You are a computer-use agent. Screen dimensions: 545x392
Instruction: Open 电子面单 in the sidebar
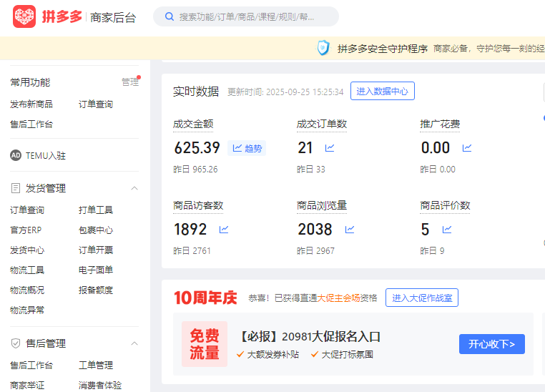pyautogui.click(x=96, y=270)
